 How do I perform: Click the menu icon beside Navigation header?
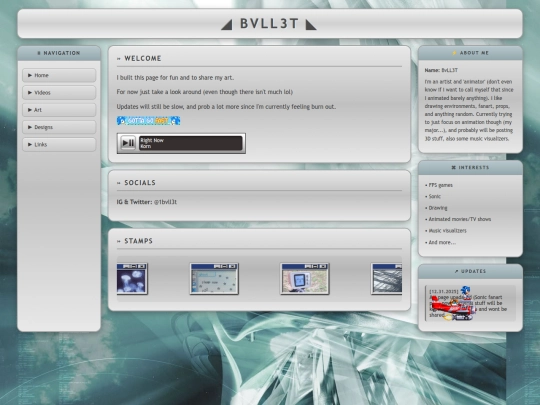pos(39,53)
